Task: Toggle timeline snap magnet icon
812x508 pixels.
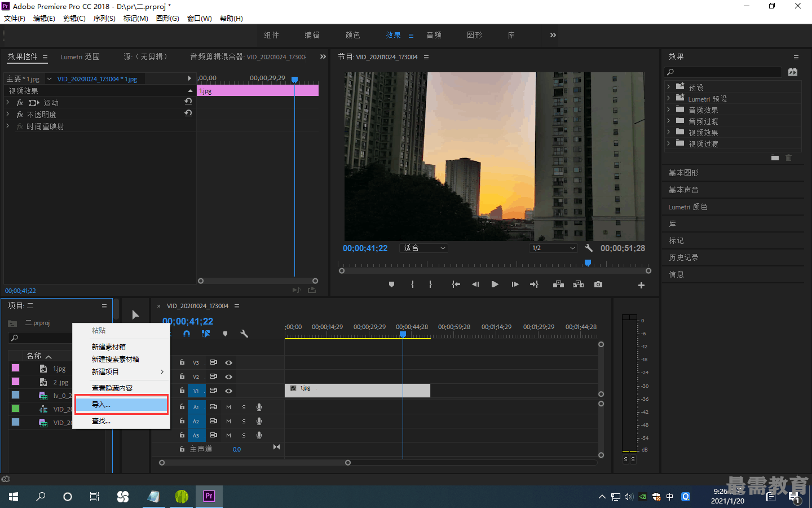Action: [x=187, y=334]
